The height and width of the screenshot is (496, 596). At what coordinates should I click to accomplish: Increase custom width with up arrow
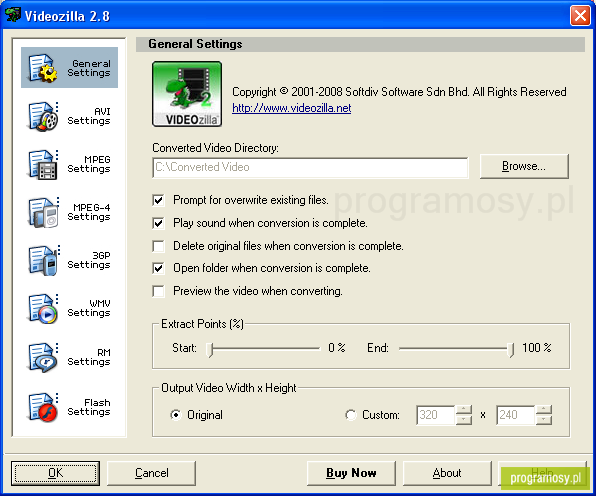point(463,410)
